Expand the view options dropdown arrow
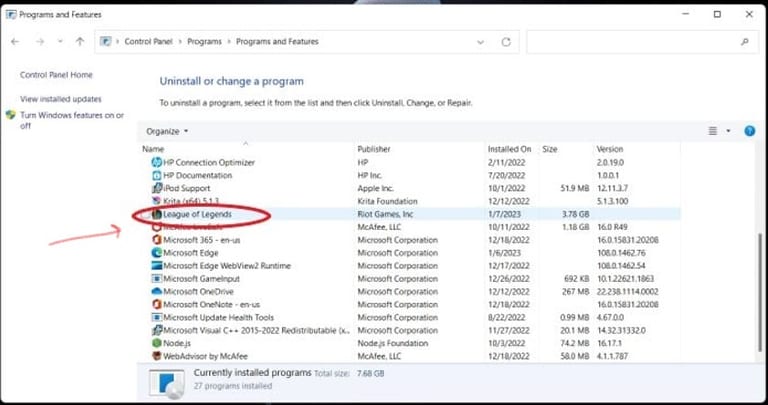The image size is (768, 405). 728,131
